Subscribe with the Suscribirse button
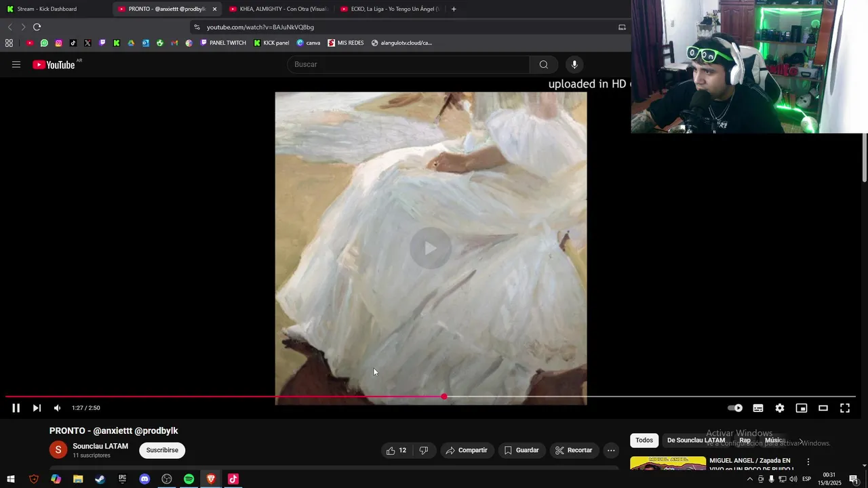This screenshot has width=868, height=488. (162, 450)
